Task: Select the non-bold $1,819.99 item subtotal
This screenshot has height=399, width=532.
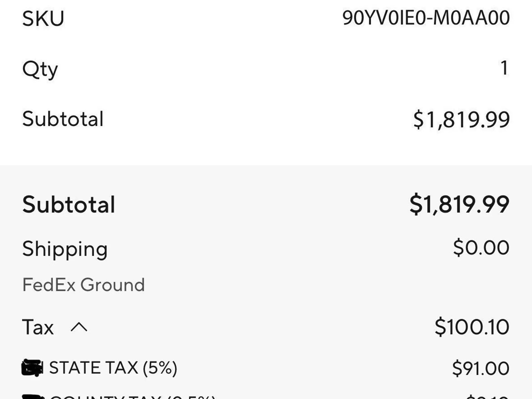Action: (461, 119)
